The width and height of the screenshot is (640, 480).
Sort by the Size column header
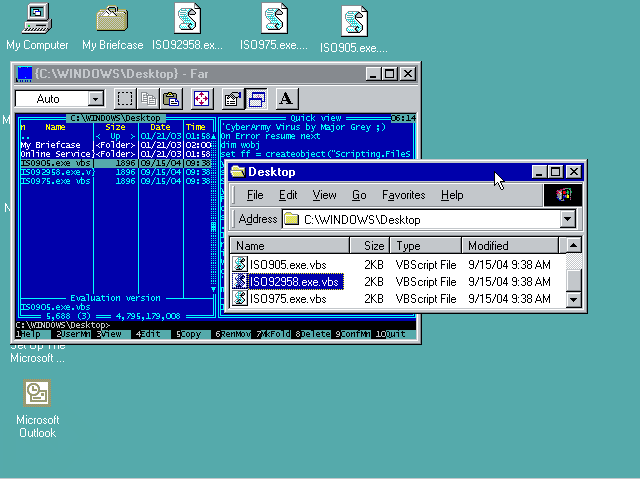click(x=369, y=246)
